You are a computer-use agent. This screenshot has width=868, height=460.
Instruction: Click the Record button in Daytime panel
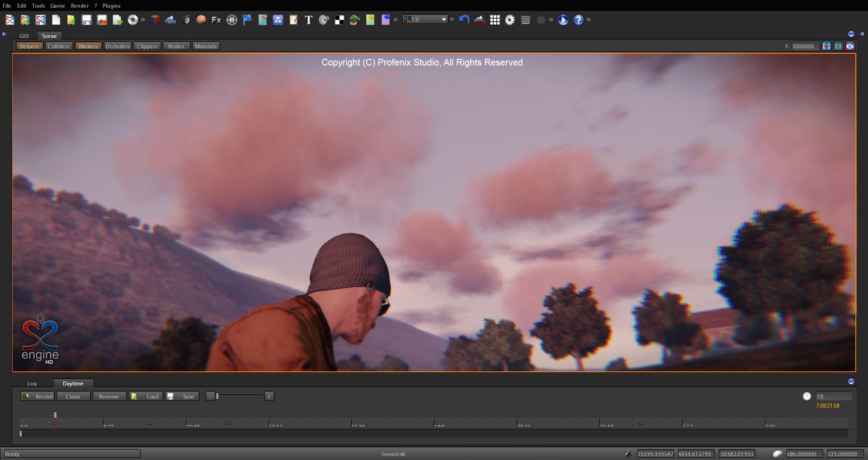(38, 396)
